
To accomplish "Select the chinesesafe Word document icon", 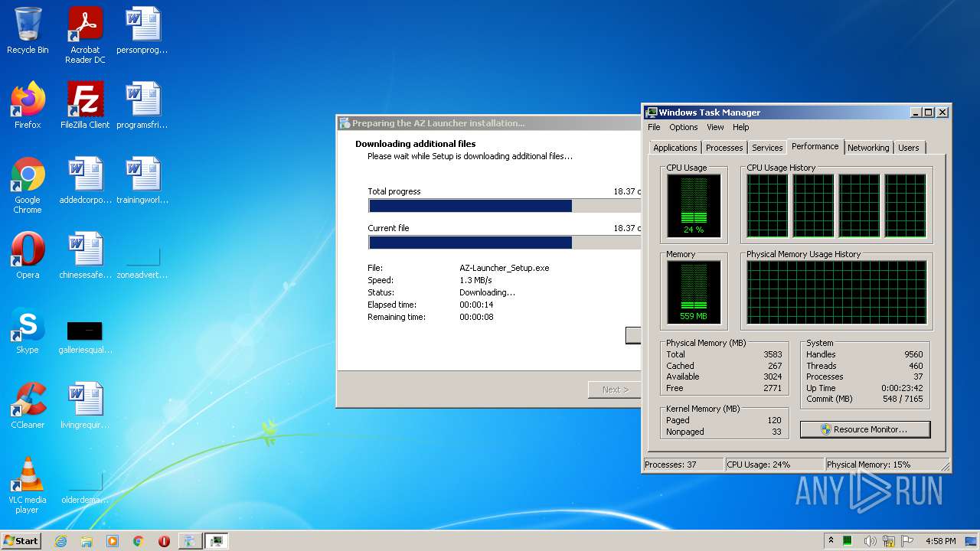I will pos(85,256).
